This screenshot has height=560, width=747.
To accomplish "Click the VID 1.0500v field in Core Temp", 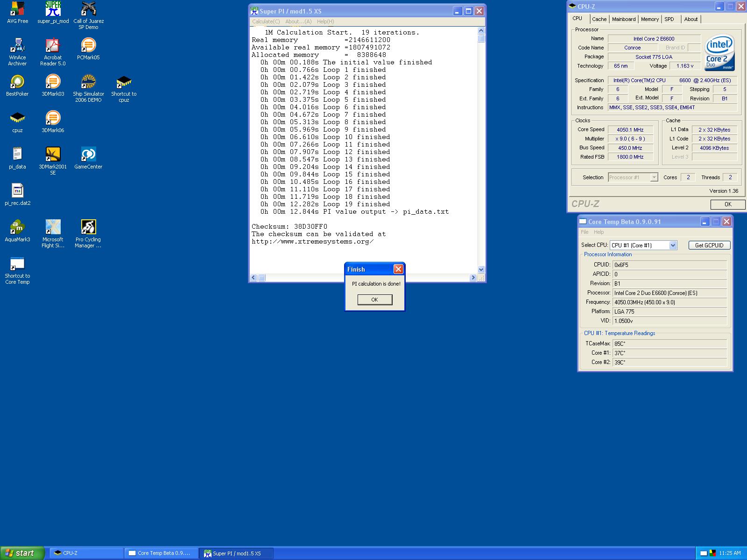I will pos(669,321).
